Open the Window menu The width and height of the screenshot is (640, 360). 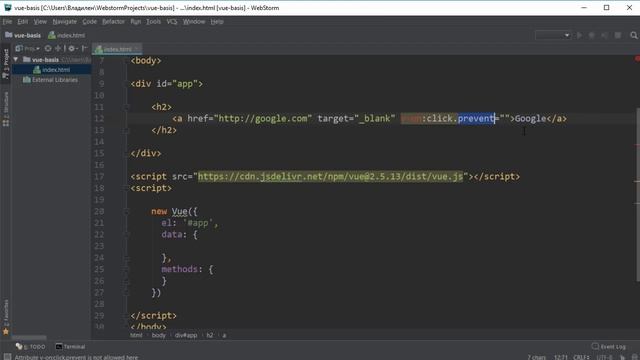[x=194, y=22]
